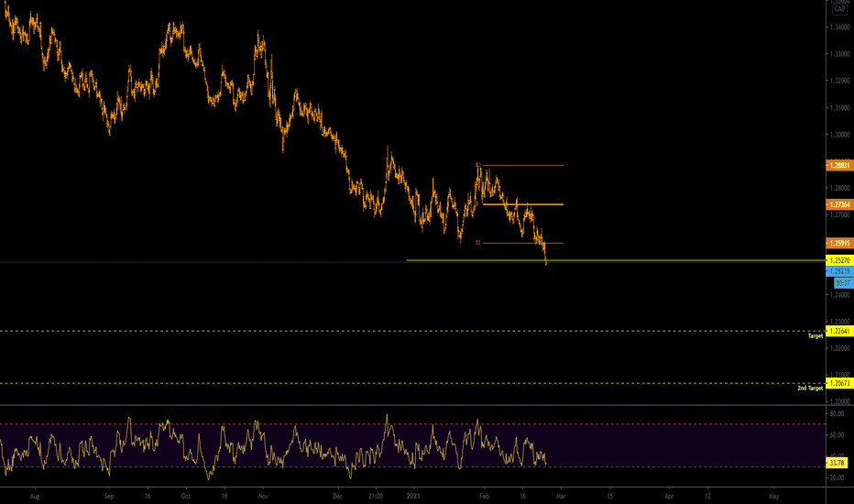
Task: Select the solid yellow horizontal support line
Action: [x=616, y=260]
